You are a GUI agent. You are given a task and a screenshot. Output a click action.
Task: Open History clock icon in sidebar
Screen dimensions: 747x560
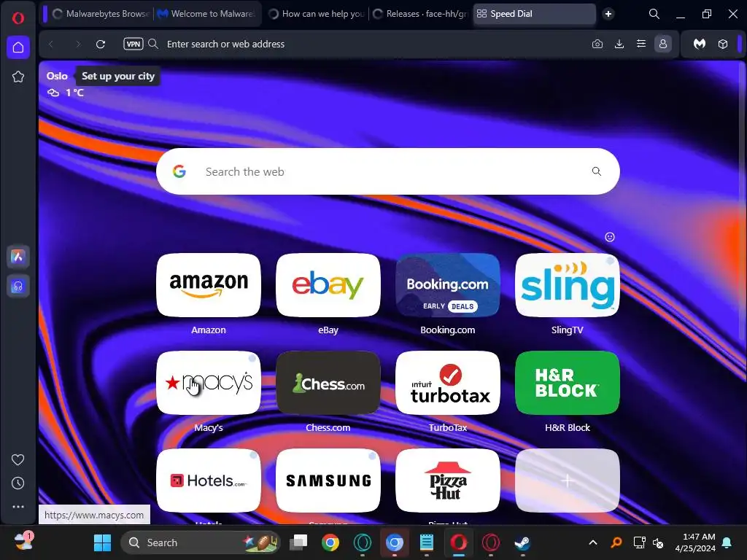18,483
